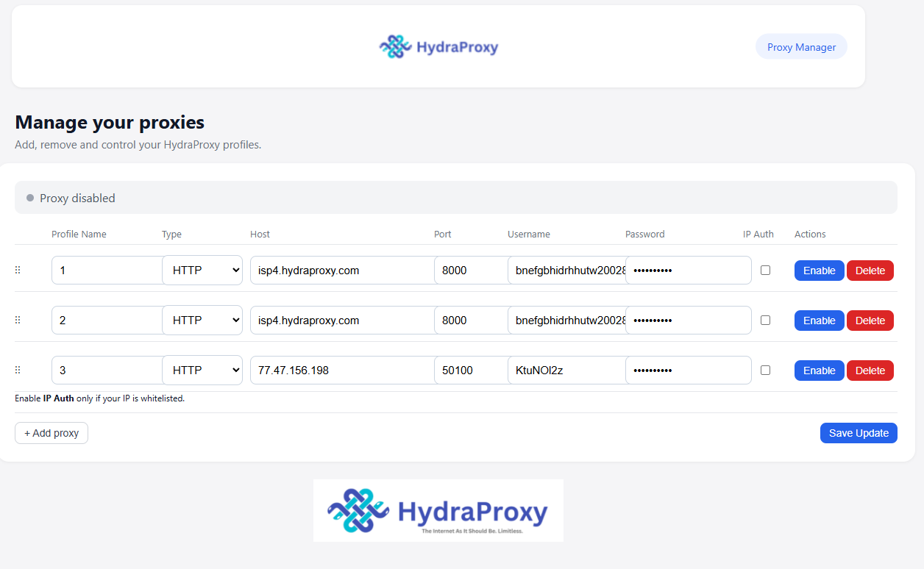924x569 pixels.
Task: Click the drag handle for profile 2
Action: [18, 321]
